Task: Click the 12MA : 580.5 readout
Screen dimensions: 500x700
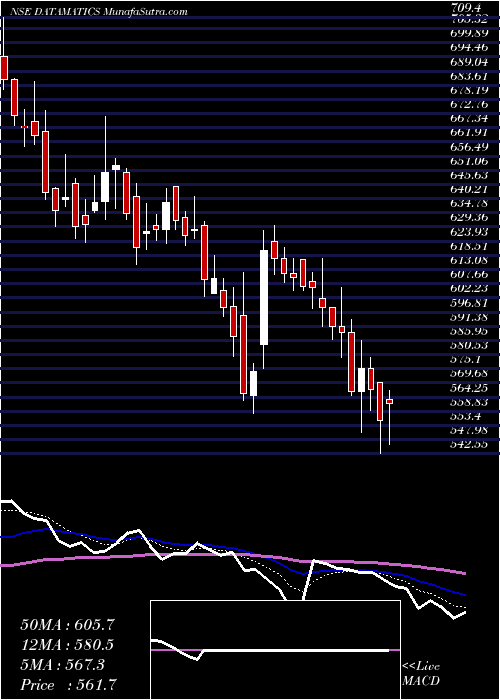Action: 67,645
